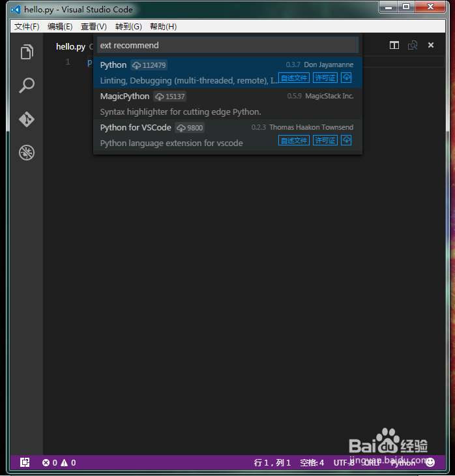Screen dimensions: 455x476
Task: Close the hello.py editor
Action: (x=431, y=45)
